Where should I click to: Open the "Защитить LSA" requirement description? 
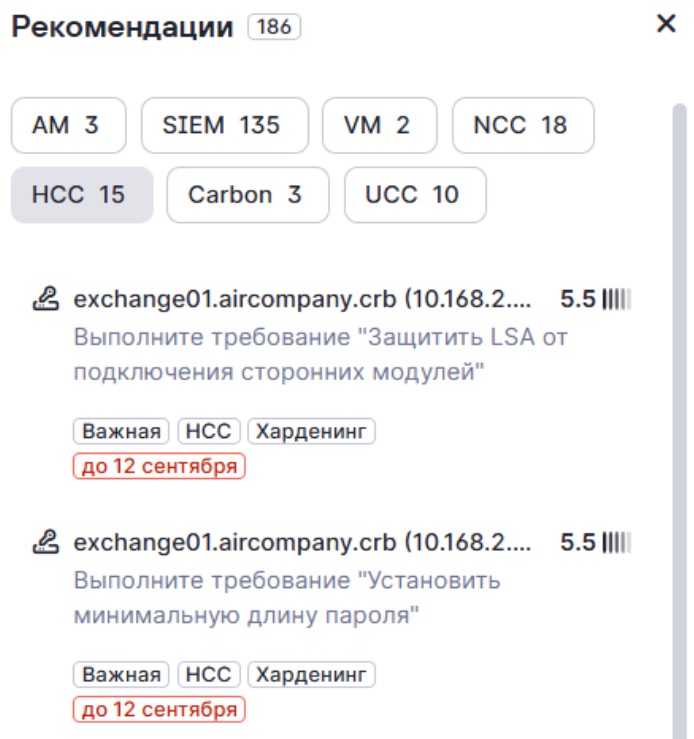320,355
